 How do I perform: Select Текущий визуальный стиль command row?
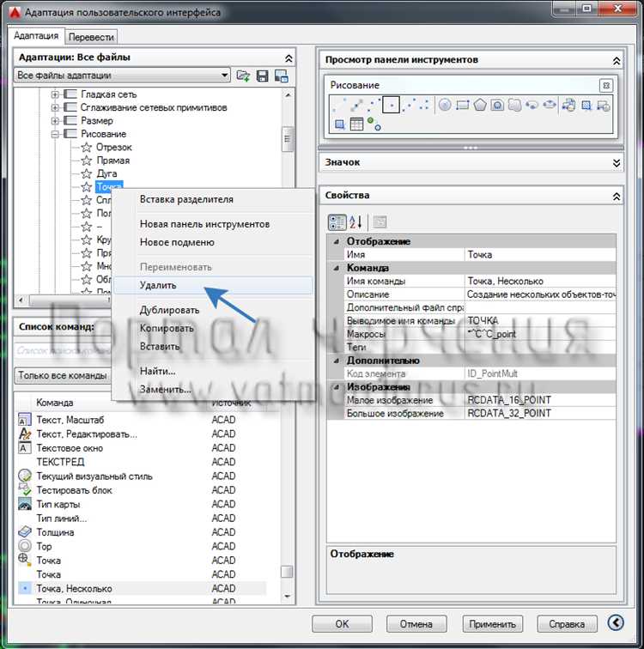tap(141, 476)
